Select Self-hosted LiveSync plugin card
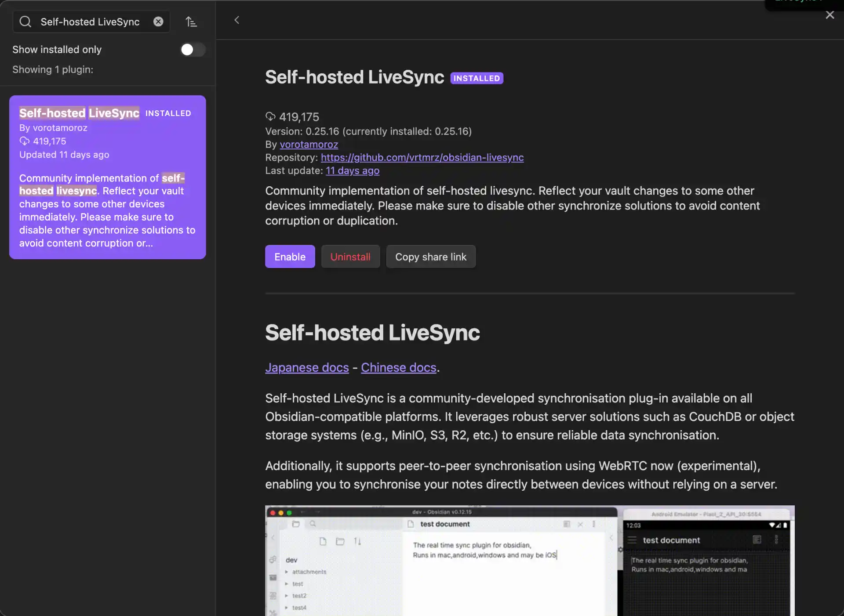This screenshot has height=616, width=844. click(x=107, y=177)
